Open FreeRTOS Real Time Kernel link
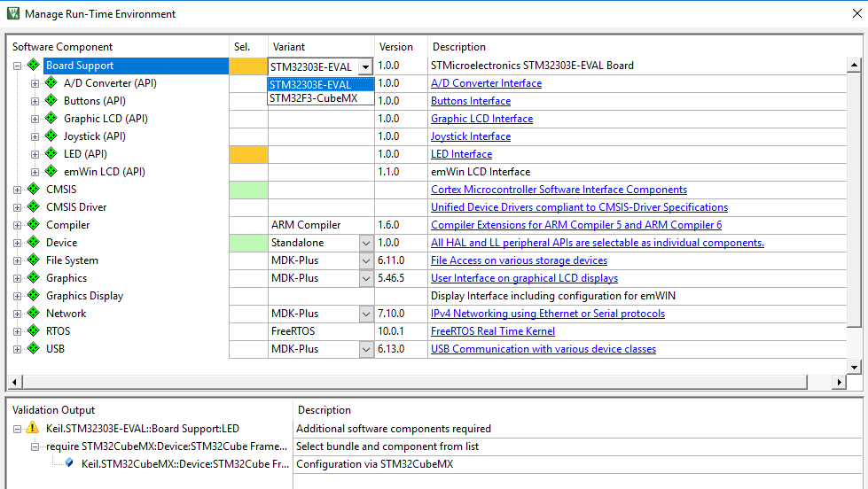The width and height of the screenshot is (868, 489). (x=493, y=330)
